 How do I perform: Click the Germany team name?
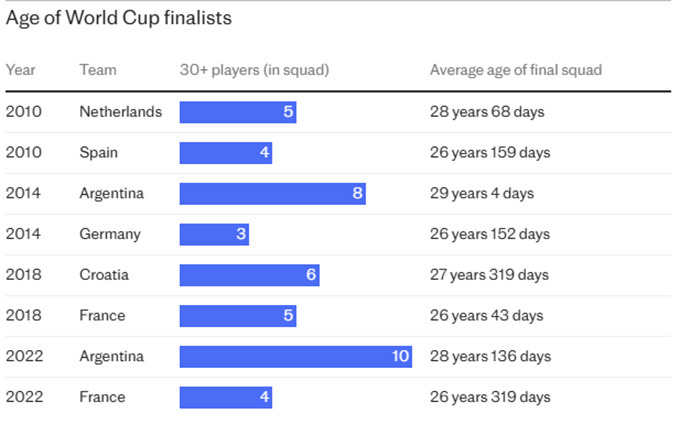click(110, 234)
